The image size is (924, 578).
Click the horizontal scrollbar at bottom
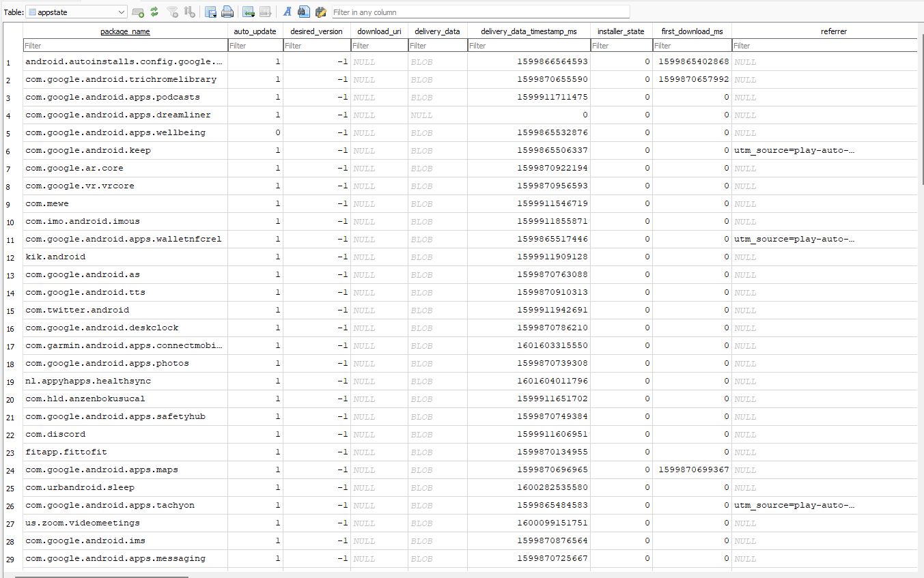(102, 576)
